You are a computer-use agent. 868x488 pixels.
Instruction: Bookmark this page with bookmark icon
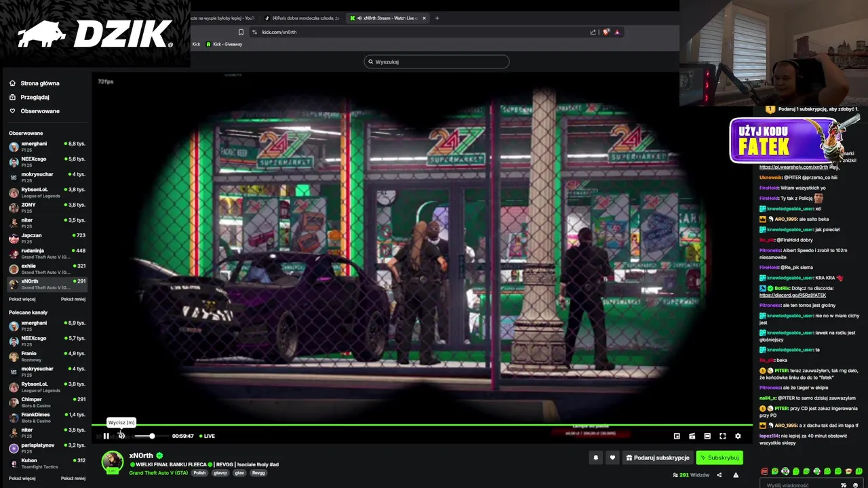coord(241,32)
